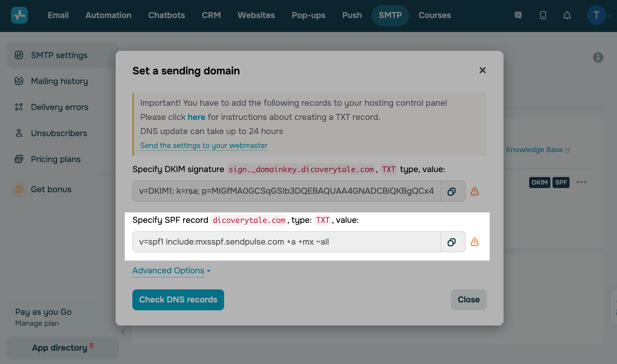This screenshot has height=364, width=617.
Task: Go to the CRM section
Action: (x=211, y=15)
